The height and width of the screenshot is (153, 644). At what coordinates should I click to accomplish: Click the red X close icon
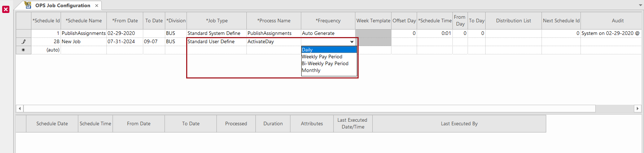(6, 9)
